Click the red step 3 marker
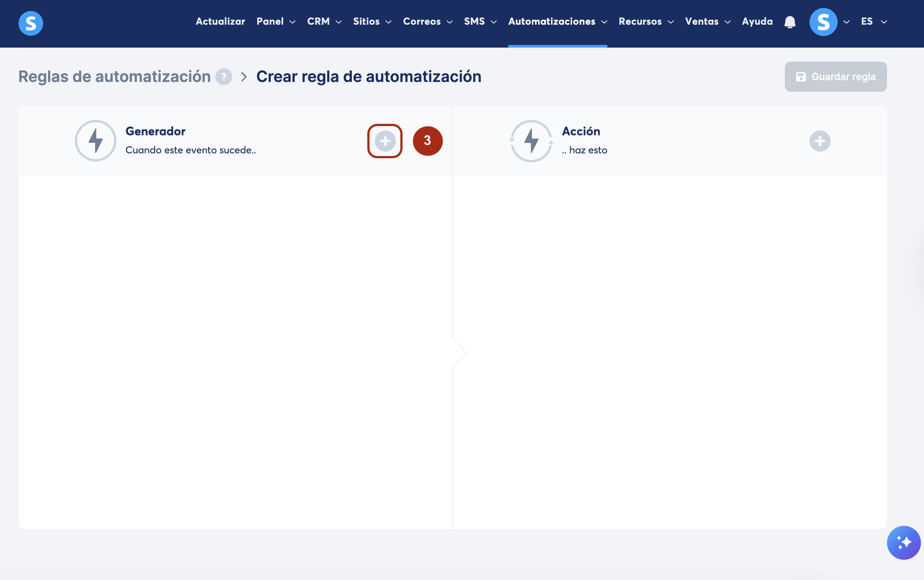This screenshot has width=924, height=580. click(427, 141)
